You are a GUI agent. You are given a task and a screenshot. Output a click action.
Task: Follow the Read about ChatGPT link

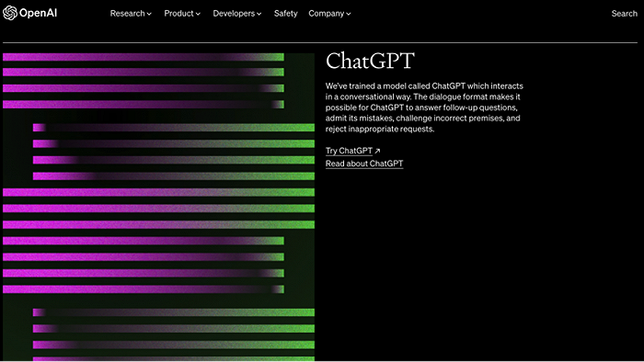[364, 164]
